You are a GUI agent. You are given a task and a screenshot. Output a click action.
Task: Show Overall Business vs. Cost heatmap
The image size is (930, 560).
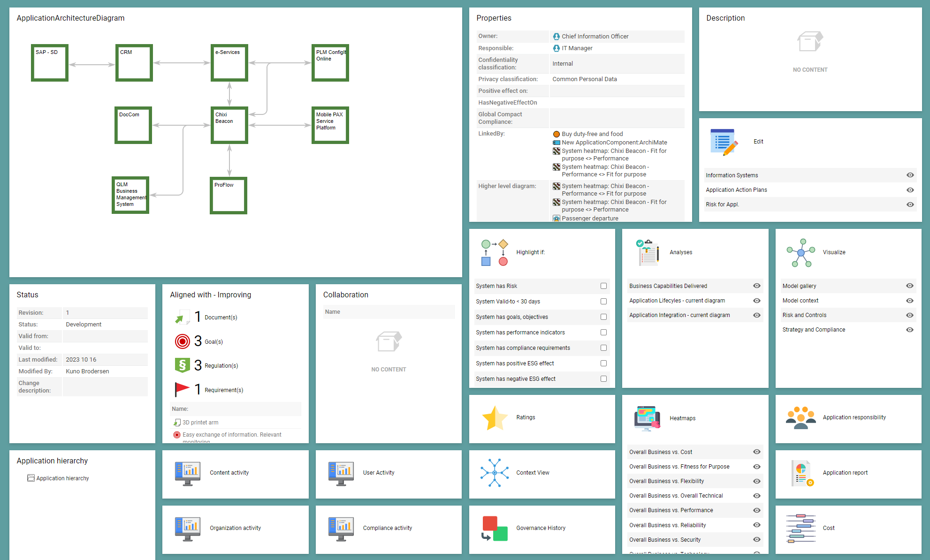[756, 452]
